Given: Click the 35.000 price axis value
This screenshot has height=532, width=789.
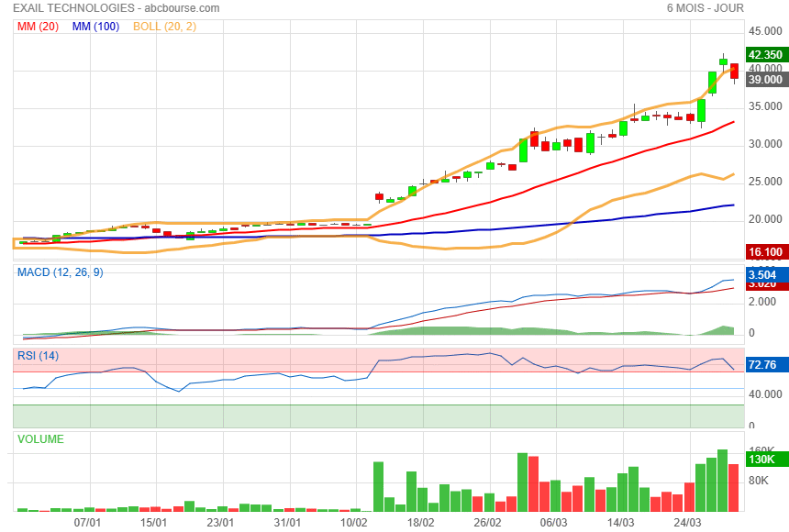Looking at the screenshot, I should pyautogui.click(x=765, y=106).
